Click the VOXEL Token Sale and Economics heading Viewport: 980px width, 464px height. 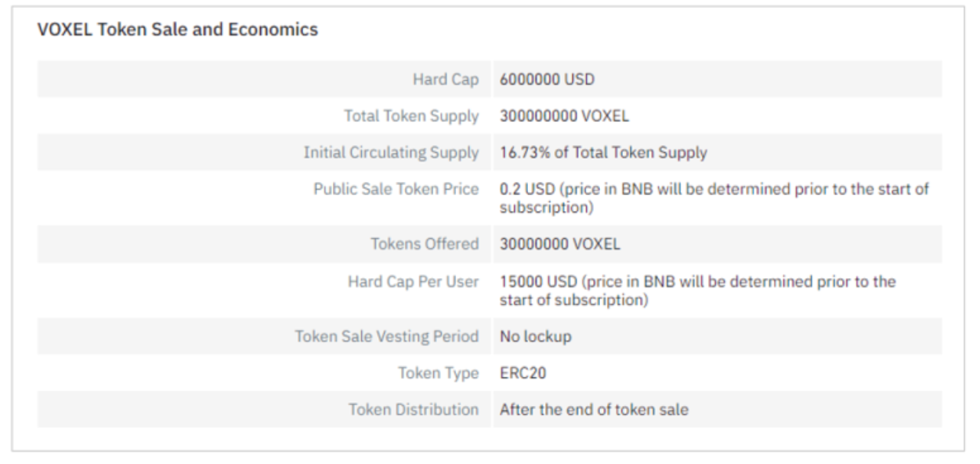[177, 31]
